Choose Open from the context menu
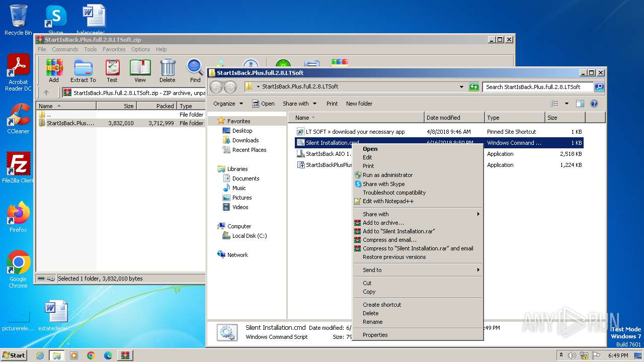This screenshot has width=644, height=362. (418, 149)
